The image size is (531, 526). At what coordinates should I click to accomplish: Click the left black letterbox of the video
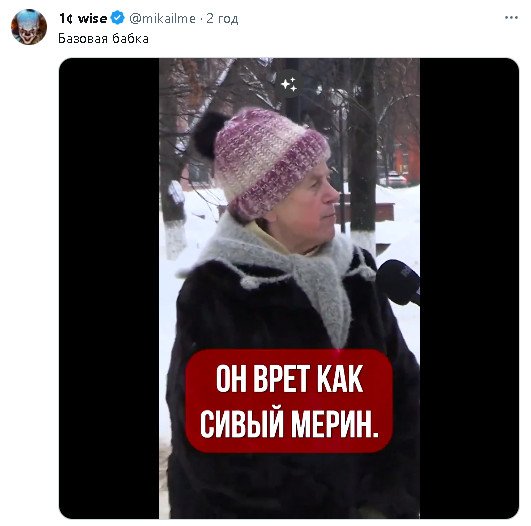pos(109,288)
